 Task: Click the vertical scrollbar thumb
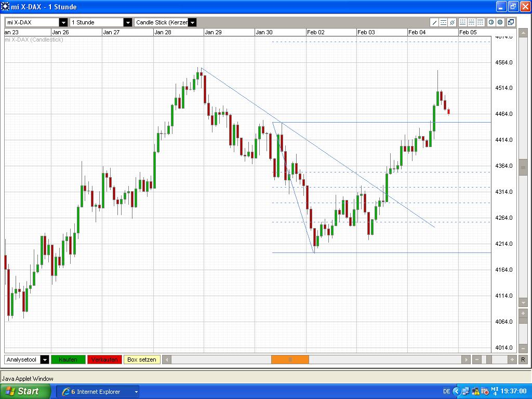[523, 167]
